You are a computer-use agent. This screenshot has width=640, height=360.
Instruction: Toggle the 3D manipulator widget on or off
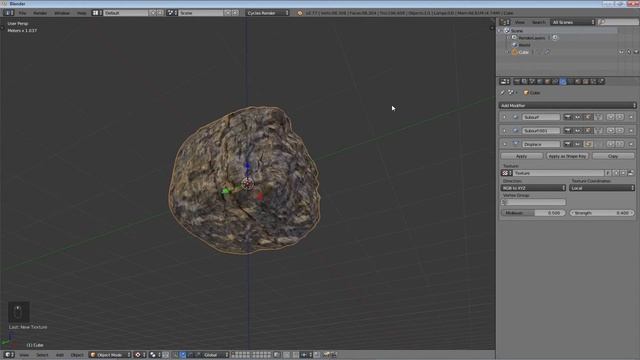pos(176,355)
